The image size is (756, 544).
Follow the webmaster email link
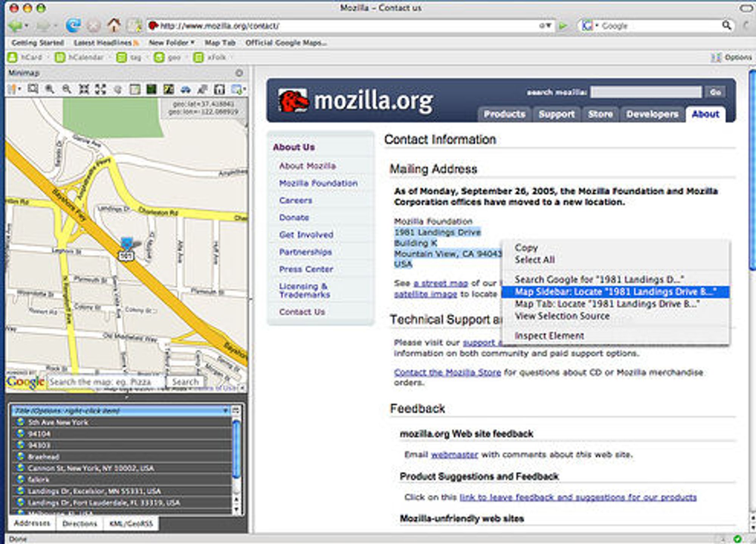pyautogui.click(x=454, y=454)
